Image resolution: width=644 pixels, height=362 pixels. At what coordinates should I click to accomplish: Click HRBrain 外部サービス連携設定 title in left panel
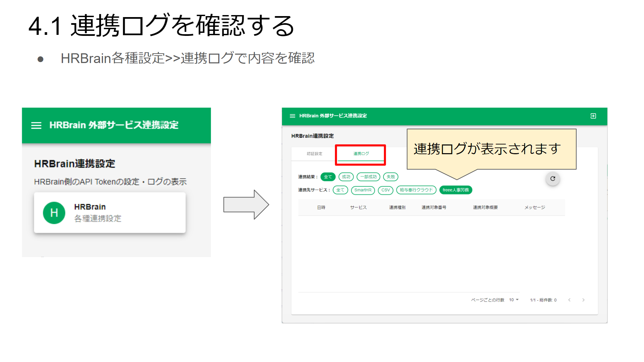[x=114, y=125]
